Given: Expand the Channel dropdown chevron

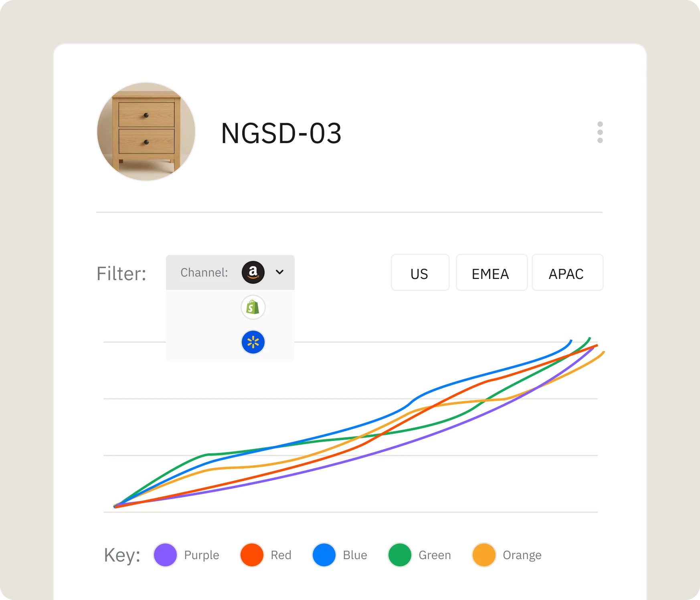Looking at the screenshot, I should (x=280, y=273).
